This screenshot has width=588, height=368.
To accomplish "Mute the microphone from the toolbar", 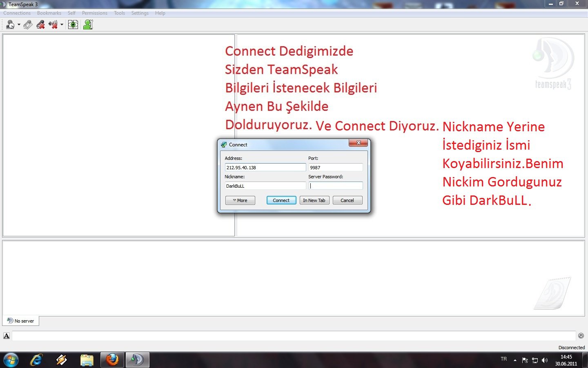I will [x=40, y=25].
